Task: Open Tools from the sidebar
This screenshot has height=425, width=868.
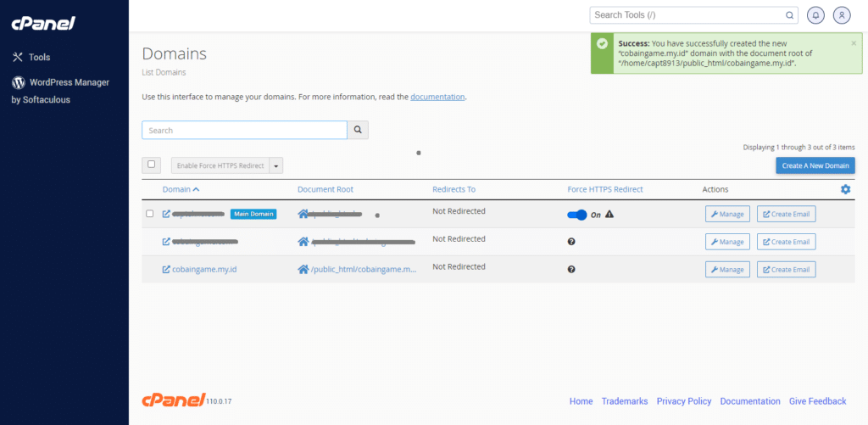Action: click(x=31, y=57)
